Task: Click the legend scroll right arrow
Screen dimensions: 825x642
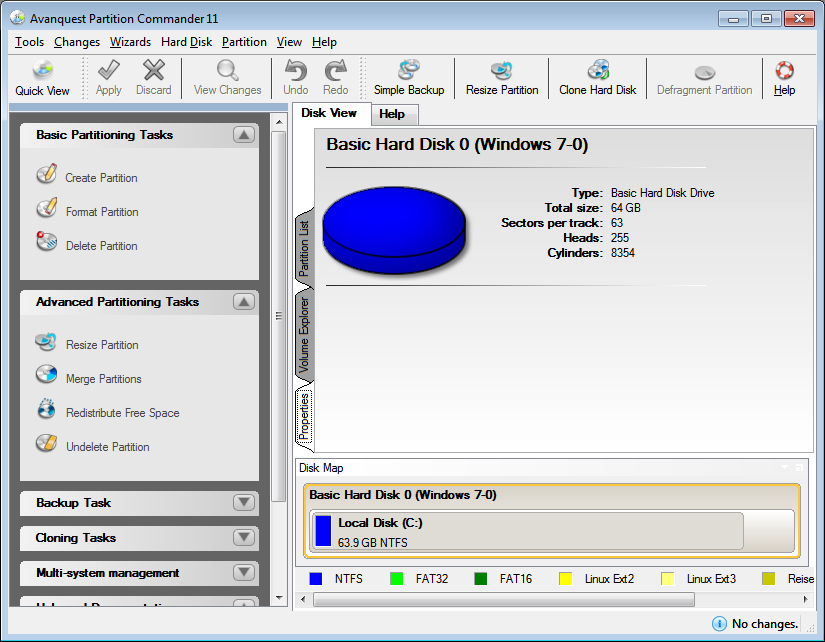Action: pyautogui.click(x=805, y=599)
